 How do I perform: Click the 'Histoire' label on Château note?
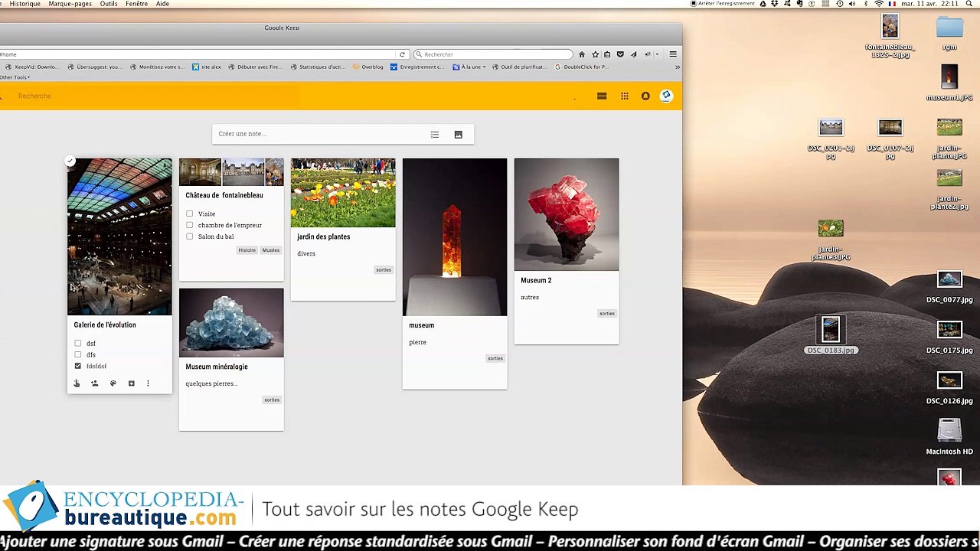point(247,250)
